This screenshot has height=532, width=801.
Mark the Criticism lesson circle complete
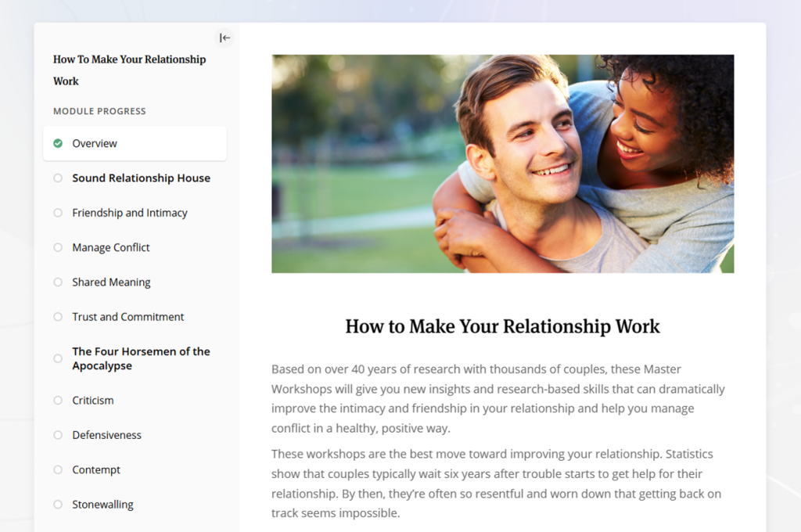(x=58, y=400)
